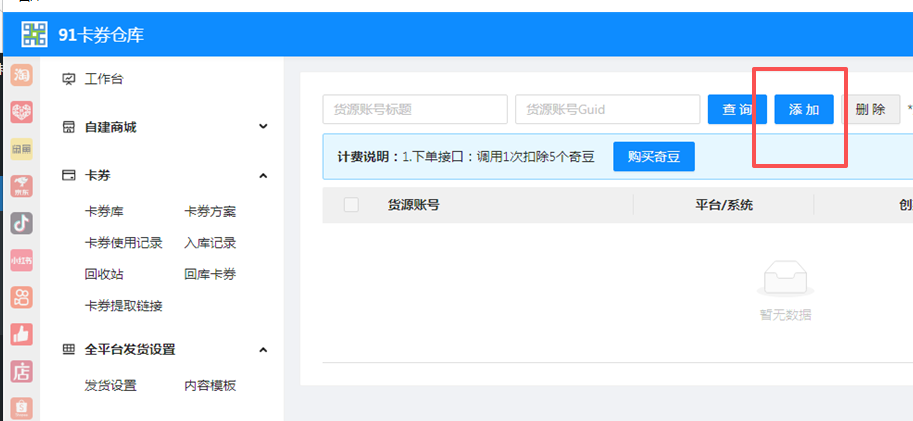913x421 pixels.
Task: Collapse the 卡券 menu section
Action: point(263,176)
